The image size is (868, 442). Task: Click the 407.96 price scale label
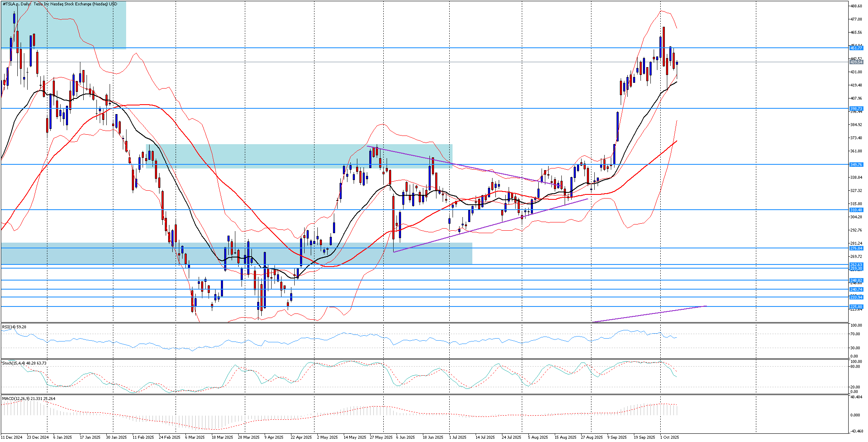point(856,98)
